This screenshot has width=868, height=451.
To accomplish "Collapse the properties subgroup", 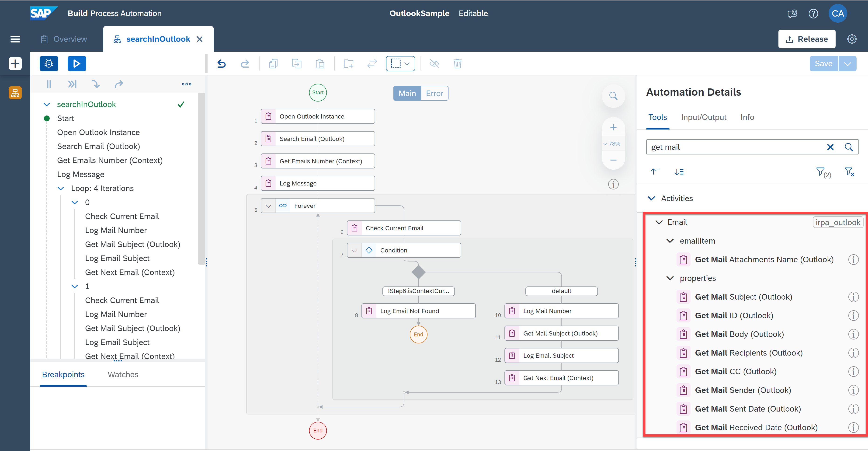I will point(670,278).
